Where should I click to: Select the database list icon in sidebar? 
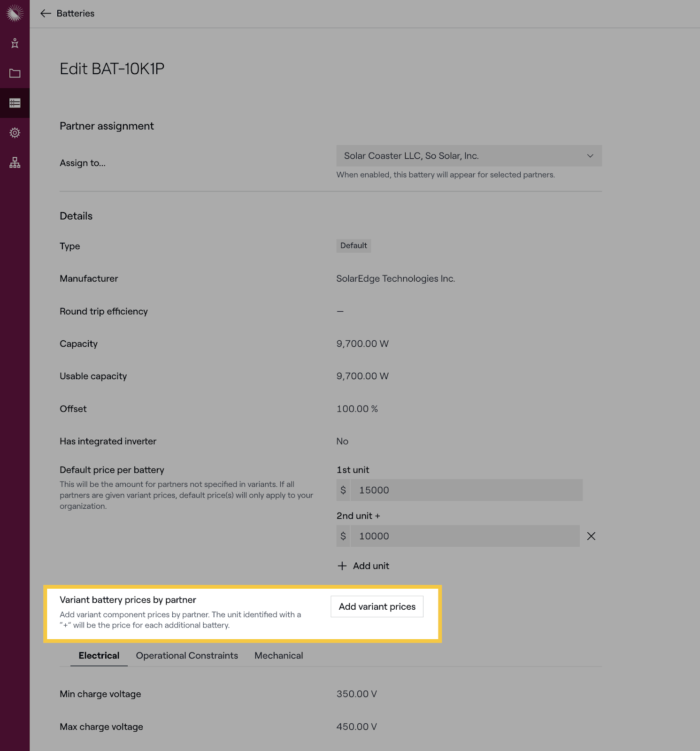tap(15, 103)
